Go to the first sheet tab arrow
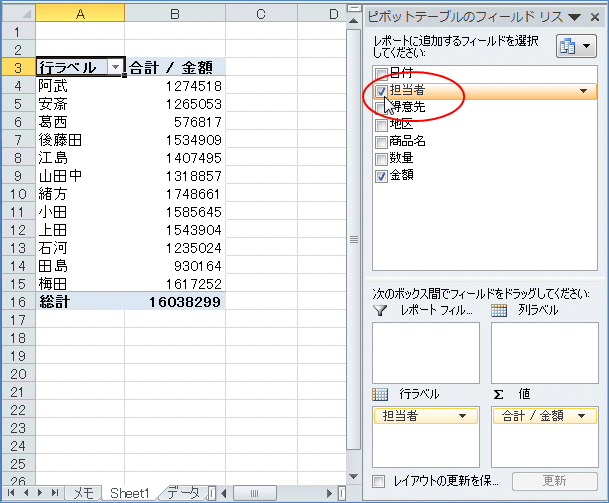This screenshot has width=609, height=503. pos(10,493)
